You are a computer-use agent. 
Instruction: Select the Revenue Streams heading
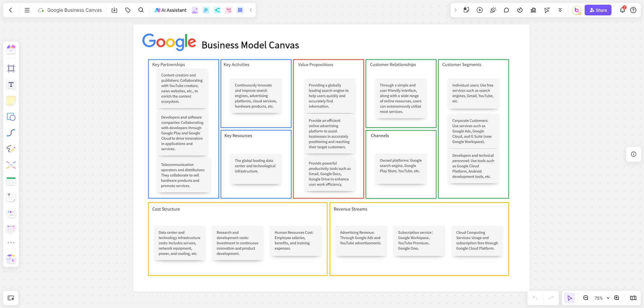click(351, 209)
